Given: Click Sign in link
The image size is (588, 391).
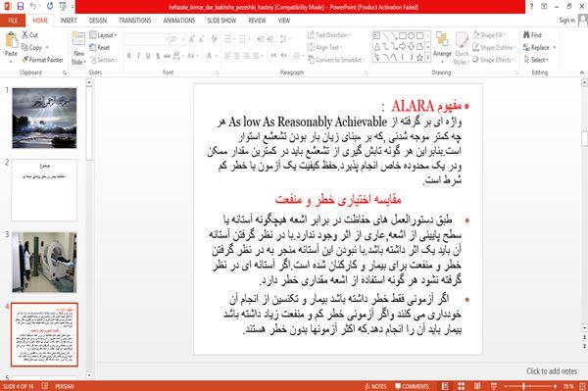Looking at the screenshot, I should (x=566, y=21).
